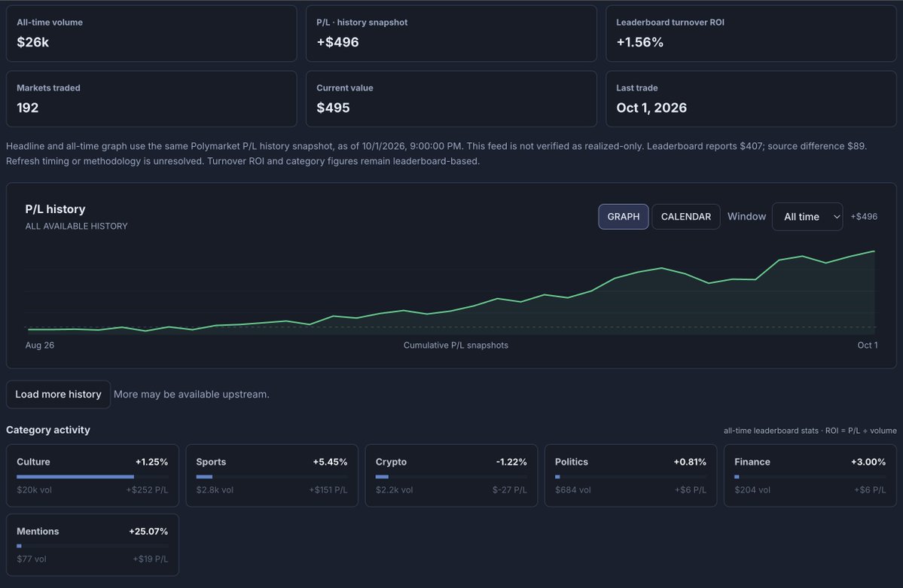Click the All-time volume stat card
903x588 pixels.
[151, 33]
